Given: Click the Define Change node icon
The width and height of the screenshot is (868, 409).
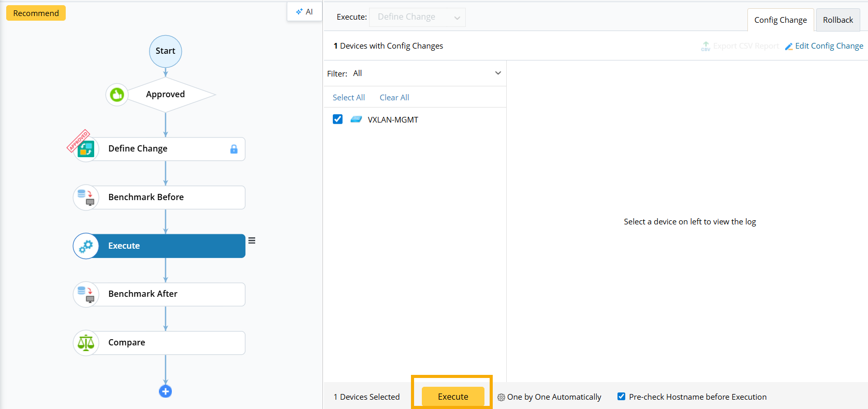Looking at the screenshot, I should 86,149.
